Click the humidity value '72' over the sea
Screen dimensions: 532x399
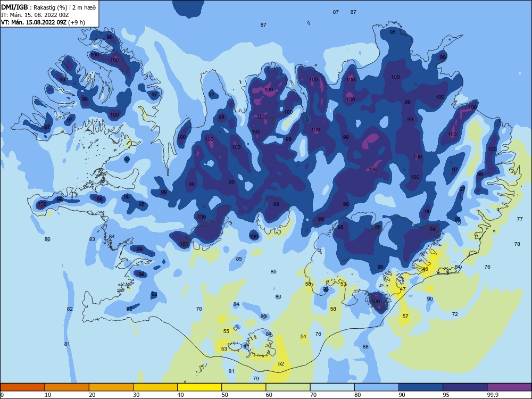point(455,314)
